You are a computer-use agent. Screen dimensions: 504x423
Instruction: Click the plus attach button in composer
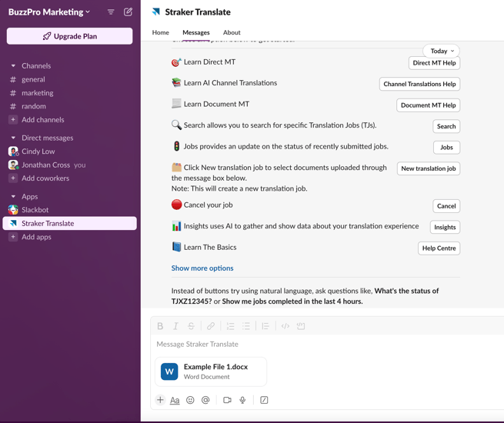(160, 400)
